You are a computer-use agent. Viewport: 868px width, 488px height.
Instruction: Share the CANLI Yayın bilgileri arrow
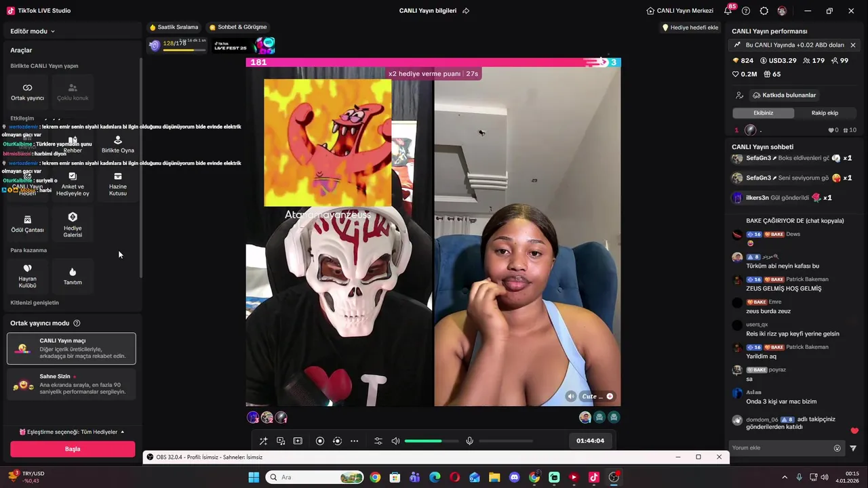[x=466, y=11]
